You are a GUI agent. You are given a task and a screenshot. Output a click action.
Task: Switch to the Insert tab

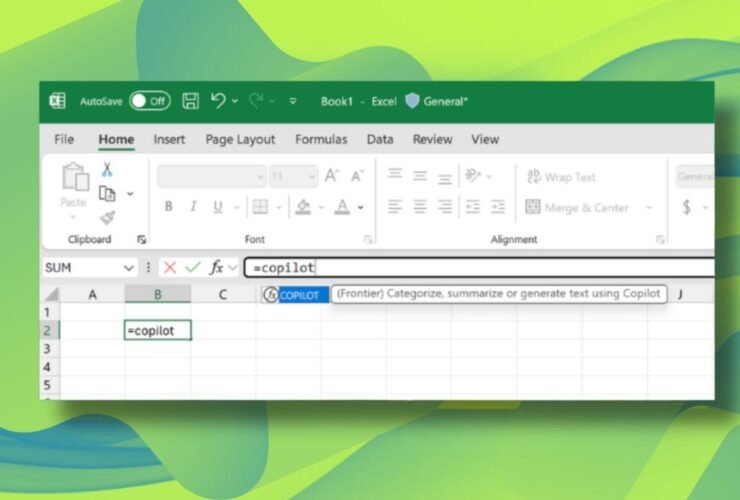click(x=169, y=139)
